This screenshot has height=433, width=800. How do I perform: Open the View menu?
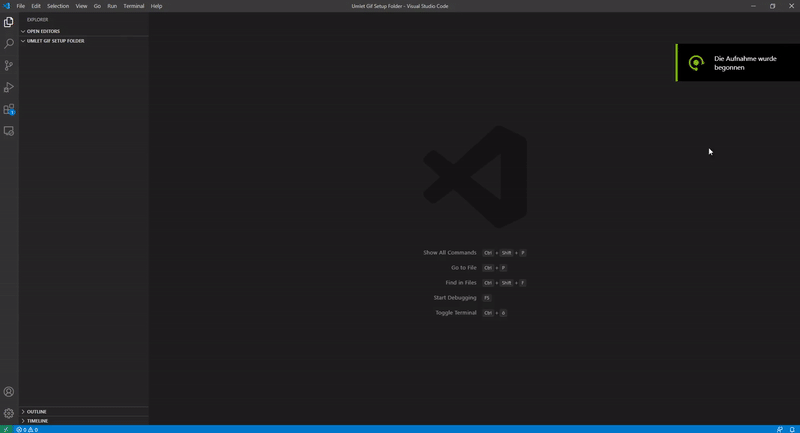pyautogui.click(x=81, y=6)
